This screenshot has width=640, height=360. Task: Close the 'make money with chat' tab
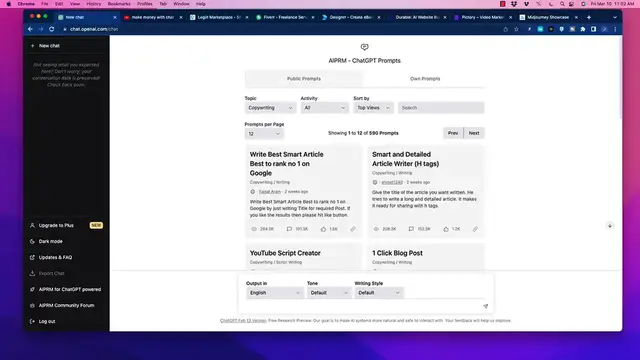click(181, 17)
